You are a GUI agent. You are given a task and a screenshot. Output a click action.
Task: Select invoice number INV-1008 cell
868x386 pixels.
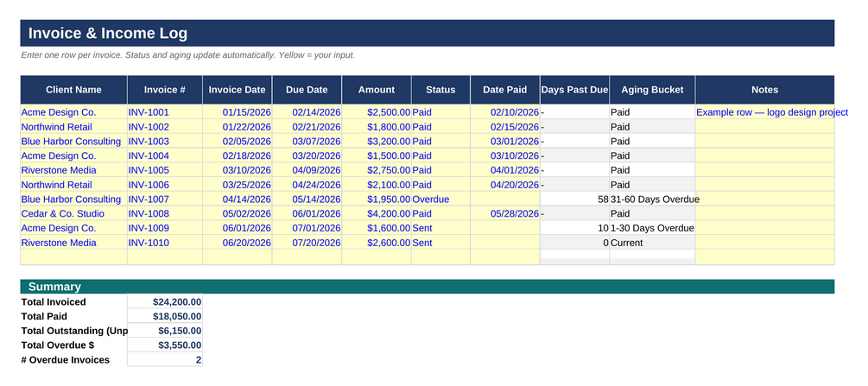pyautogui.click(x=164, y=214)
